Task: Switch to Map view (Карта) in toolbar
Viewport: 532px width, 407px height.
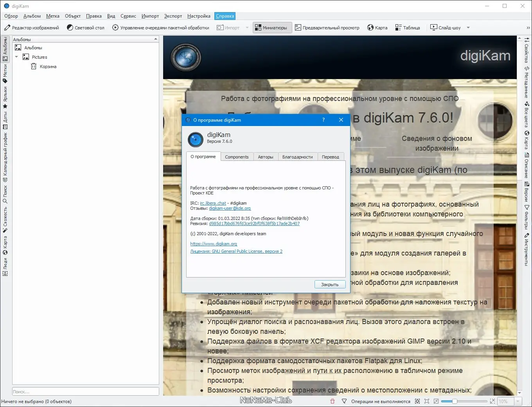Action: 377,28
